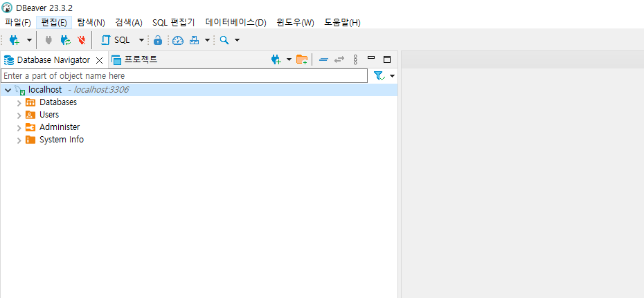644x298 pixels.
Task: Open the dropdown next to the filter funnel
Action: [392, 76]
